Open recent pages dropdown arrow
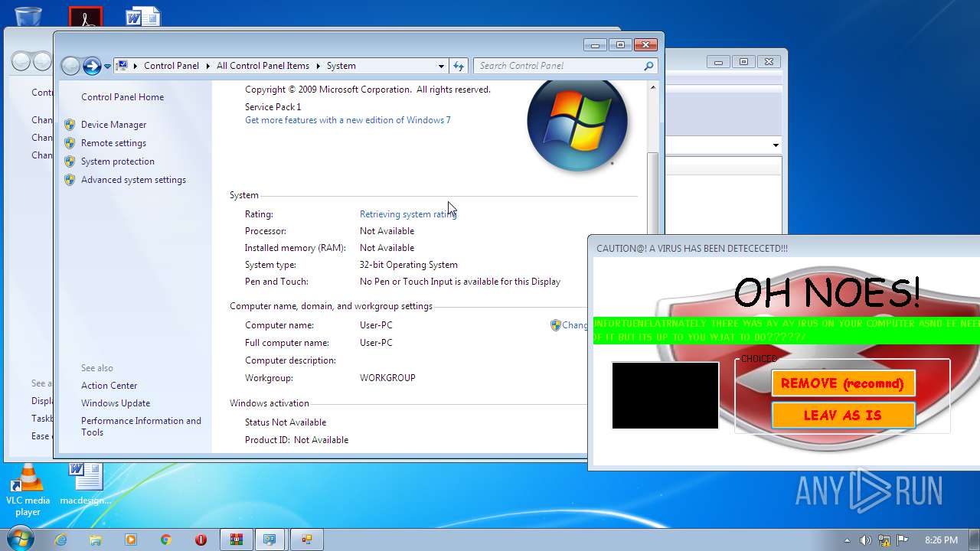The image size is (980, 551). click(x=107, y=66)
